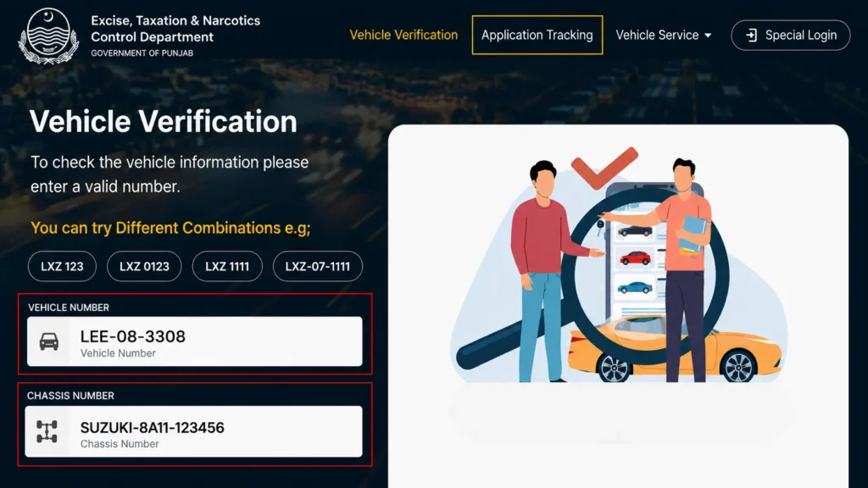Open the Application Tracking tab

click(537, 35)
